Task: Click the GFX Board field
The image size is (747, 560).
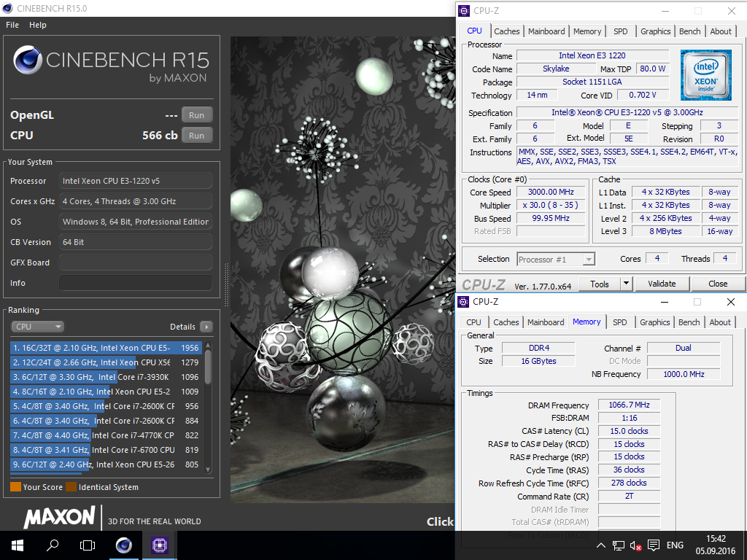Action: click(136, 262)
